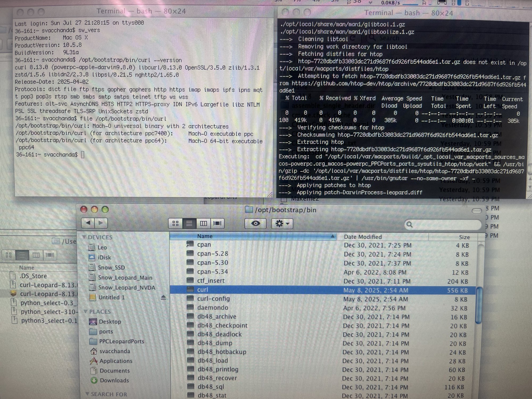Open the PPCLeopardPorts sidebar folder

point(121,341)
